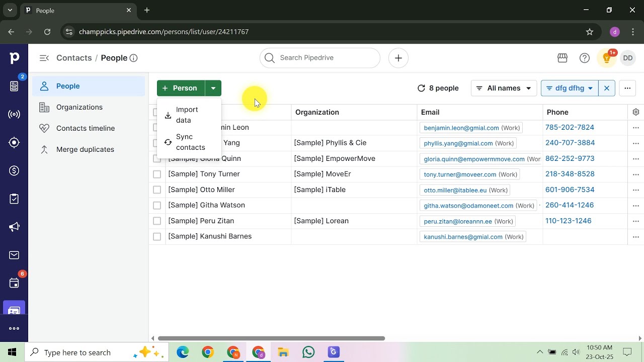Choose Sync contacts from the dropdown menu
Screen dimensions: 644x362
(189, 142)
